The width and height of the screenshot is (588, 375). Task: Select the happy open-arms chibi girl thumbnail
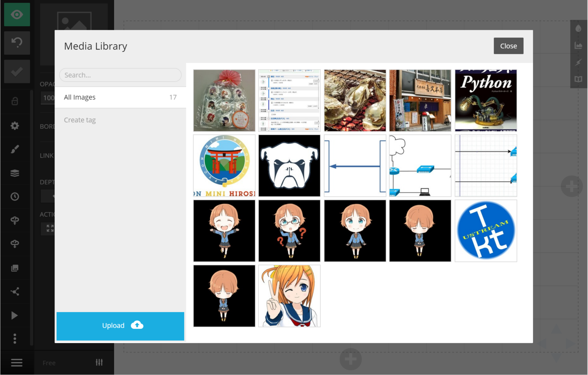click(224, 231)
